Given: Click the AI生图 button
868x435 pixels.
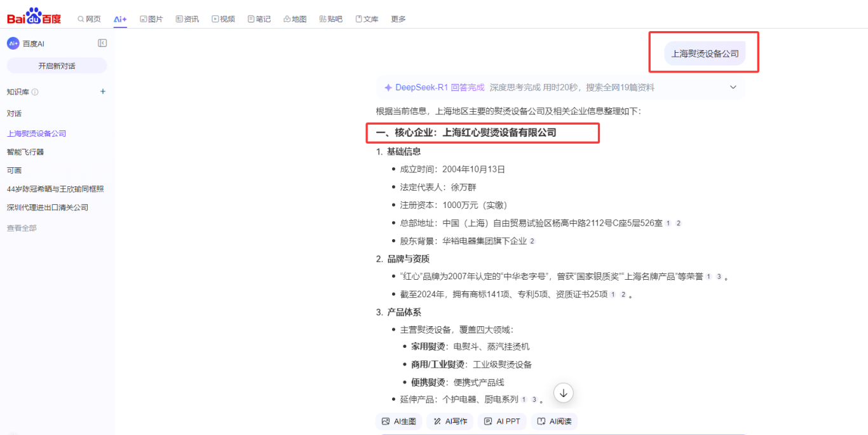Looking at the screenshot, I should coord(399,421).
